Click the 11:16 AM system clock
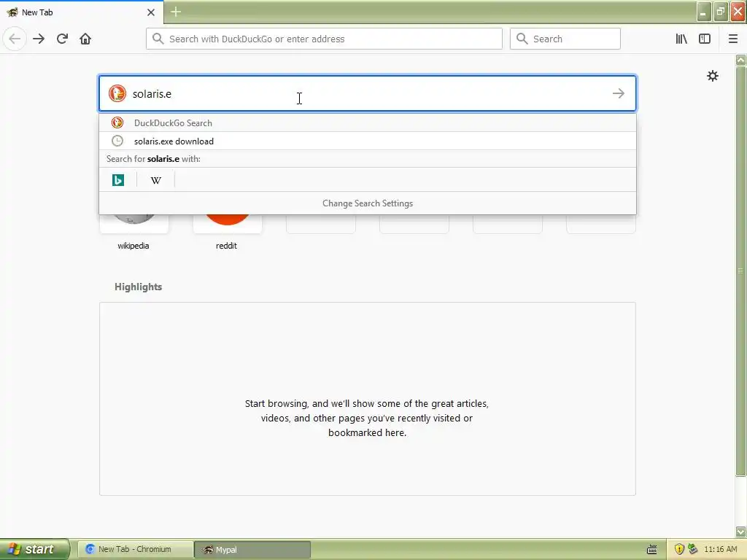Viewport: 747px width, 560px height. [720, 549]
